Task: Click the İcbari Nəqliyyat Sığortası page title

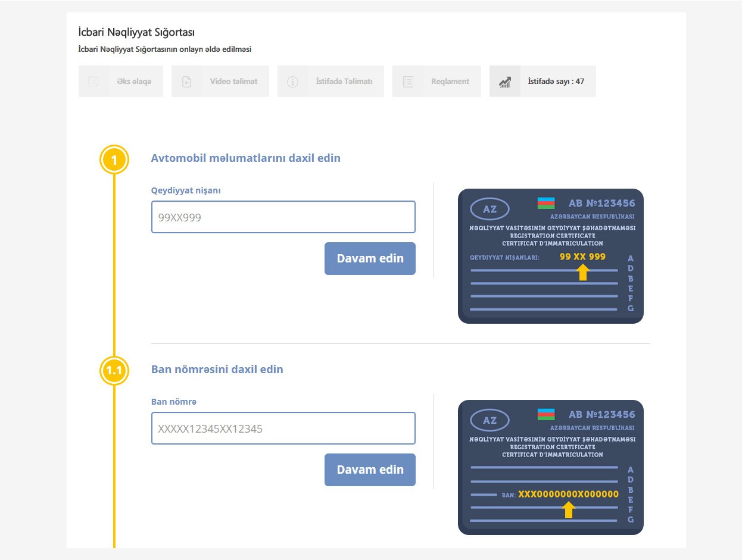Action: (x=136, y=32)
